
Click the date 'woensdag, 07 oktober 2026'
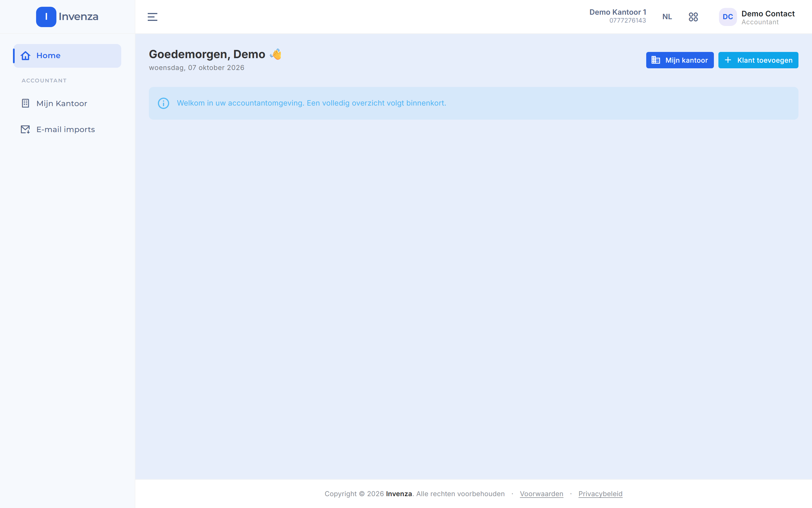pos(197,68)
